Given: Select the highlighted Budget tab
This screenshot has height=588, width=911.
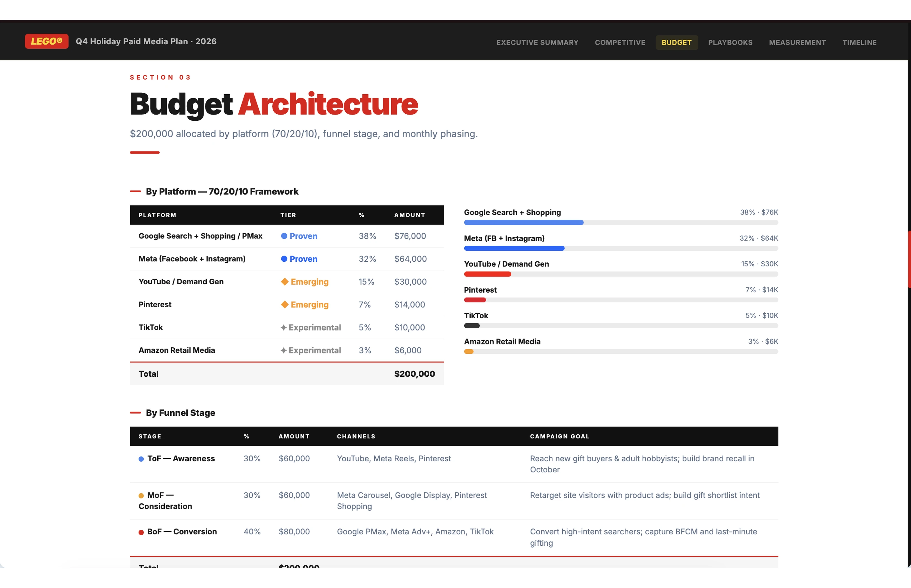Looking at the screenshot, I should tap(676, 42).
